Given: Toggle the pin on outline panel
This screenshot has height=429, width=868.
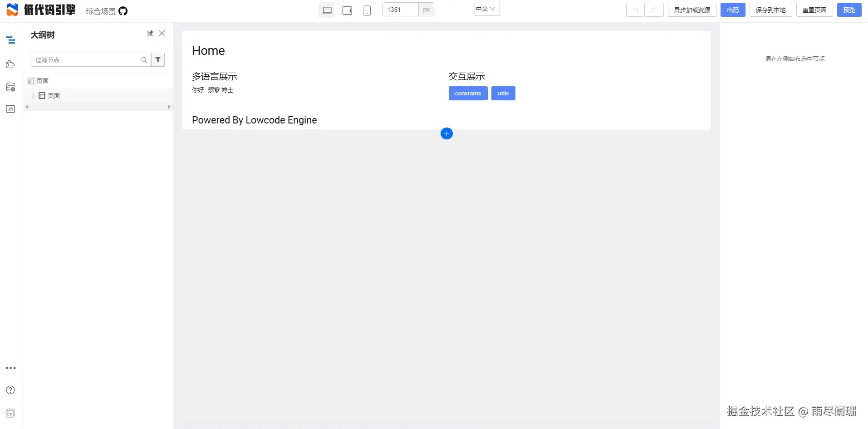Looking at the screenshot, I should click(150, 34).
